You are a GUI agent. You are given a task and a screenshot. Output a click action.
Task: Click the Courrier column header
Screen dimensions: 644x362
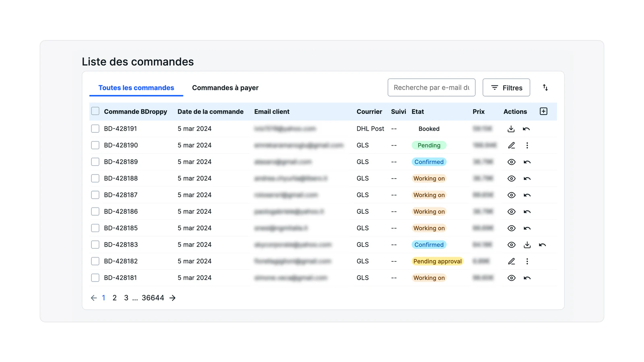[369, 111]
